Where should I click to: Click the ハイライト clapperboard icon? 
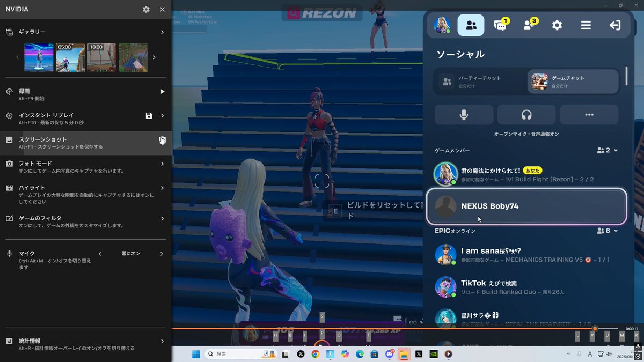(9, 188)
